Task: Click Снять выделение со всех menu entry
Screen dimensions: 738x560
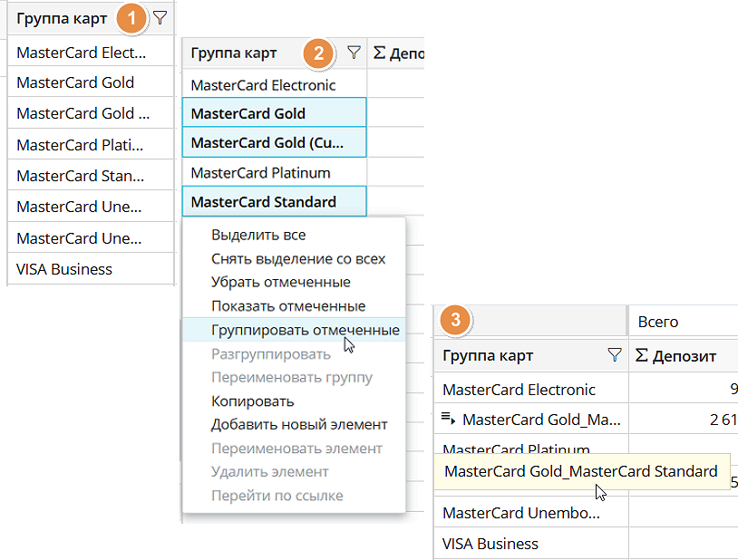Action: coord(298,259)
